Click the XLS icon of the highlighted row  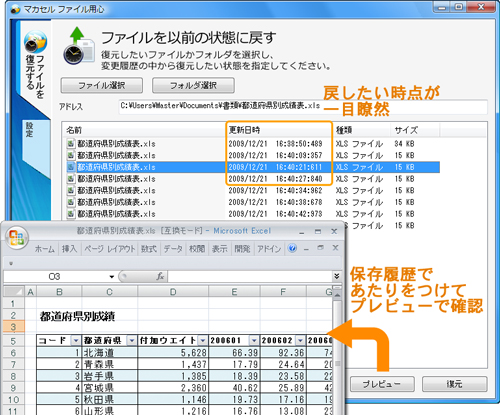[x=71, y=167]
